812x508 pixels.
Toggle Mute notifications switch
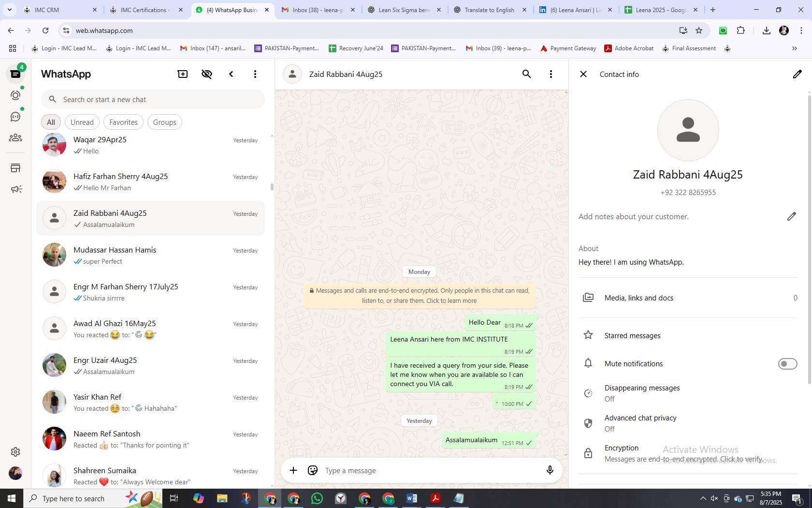point(787,364)
